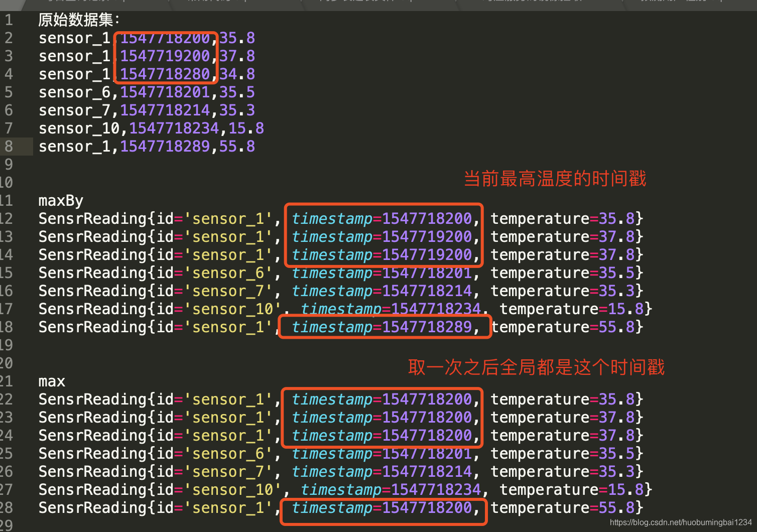Viewport: 757px width, 532px height.
Task: Click the sensor_10 entry on line 6
Action: tap(79, 128)
